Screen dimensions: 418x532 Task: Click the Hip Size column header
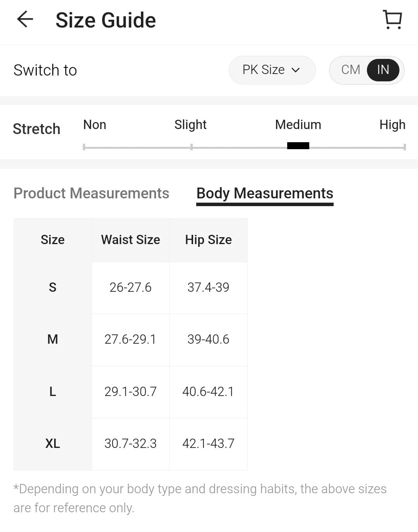pos(208,240)
